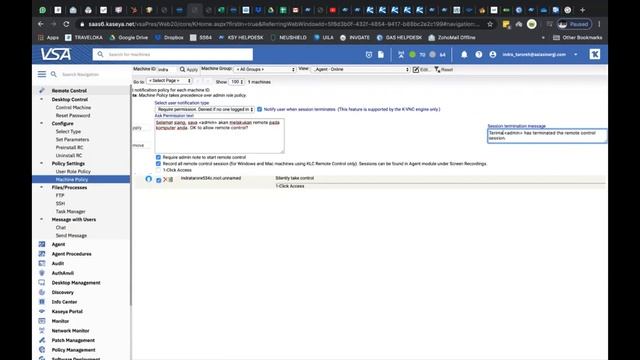Open the Google Drive bookmark

pos(129,38)
